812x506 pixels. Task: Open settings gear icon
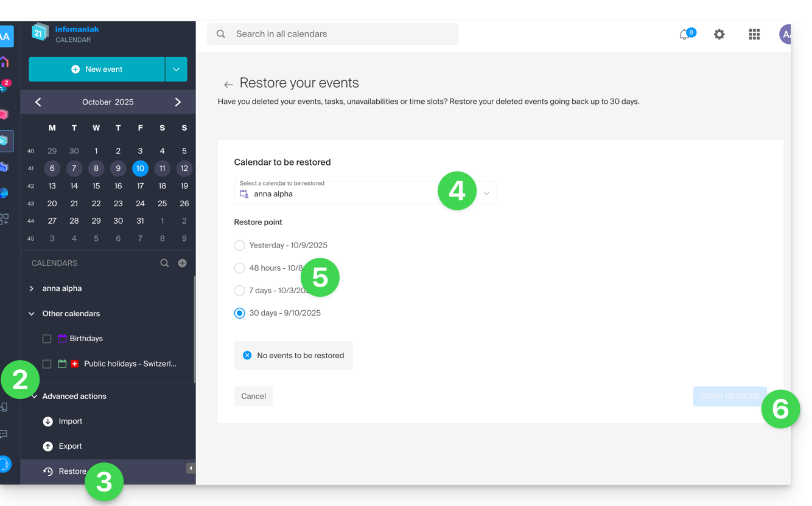coord(719,35)
